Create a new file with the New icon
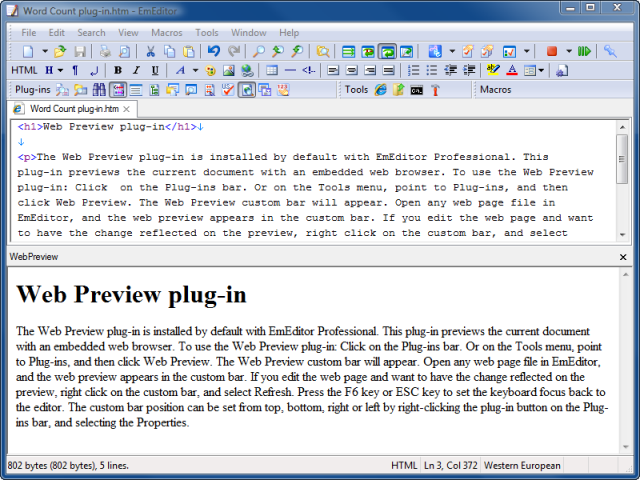The image size is (640, 480). [28, 51]
